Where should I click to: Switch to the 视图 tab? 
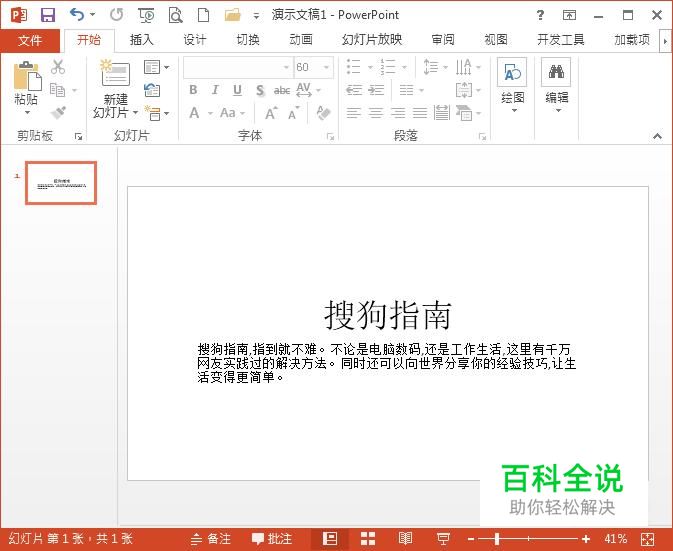[496, 40]
